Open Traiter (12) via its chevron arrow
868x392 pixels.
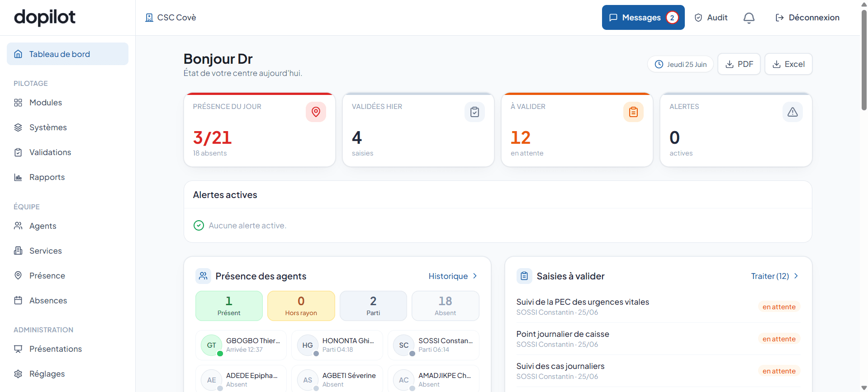click(796, 276)
